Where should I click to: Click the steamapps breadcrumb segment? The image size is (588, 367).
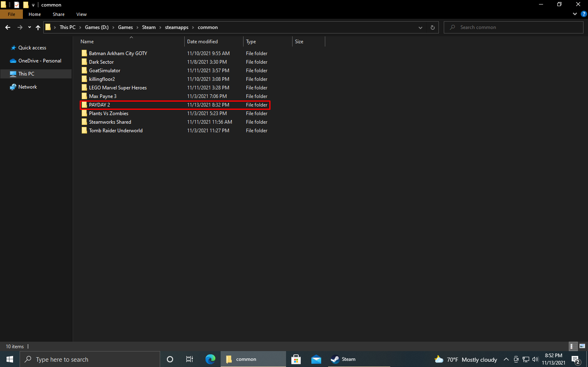pos(177,27)
